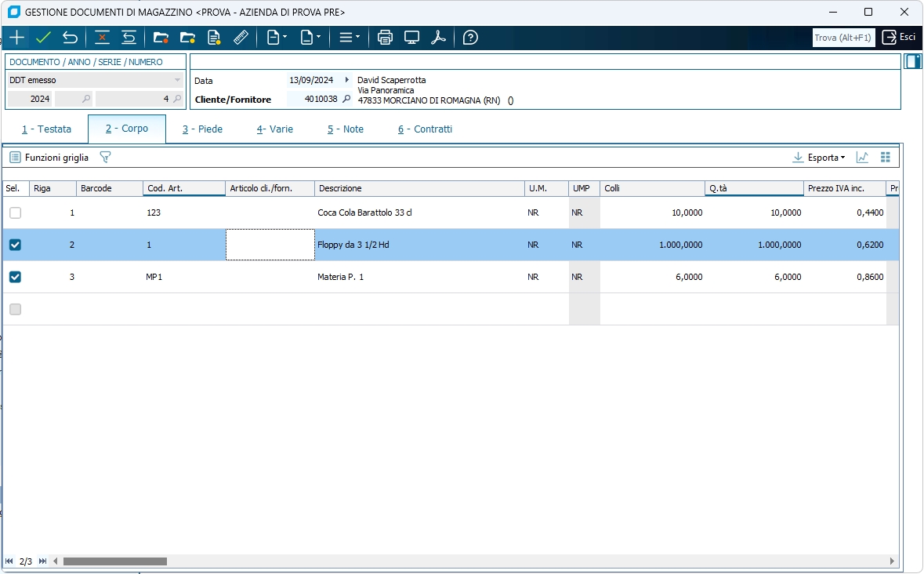Click the ruler icon in toolbar
This screenshot has width=924, height=574.
tap(241, 38)
